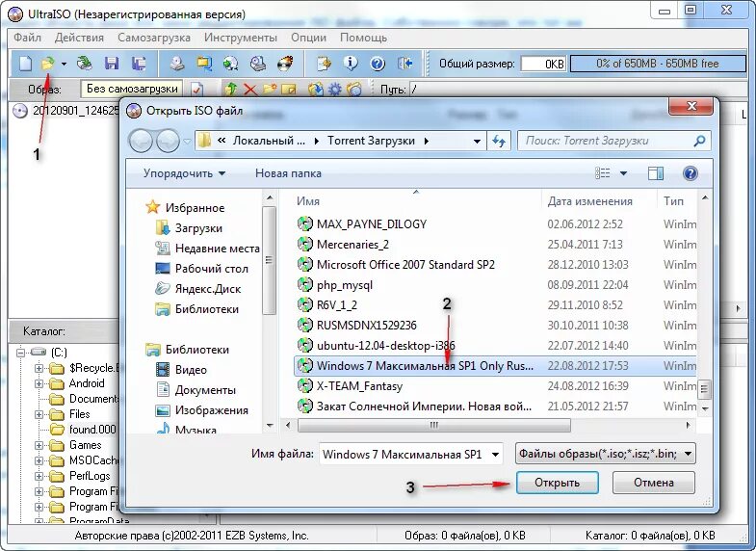Click Загрузки in the favorites sidebar
This screenshot has width=756, height=551.
pos(198,228)
